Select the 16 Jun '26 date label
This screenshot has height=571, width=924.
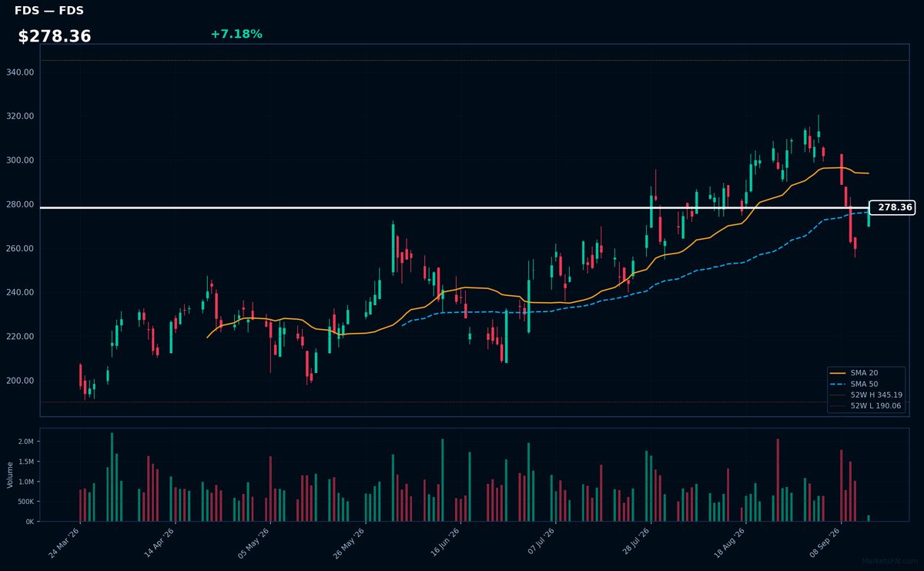tap(443, 543)
